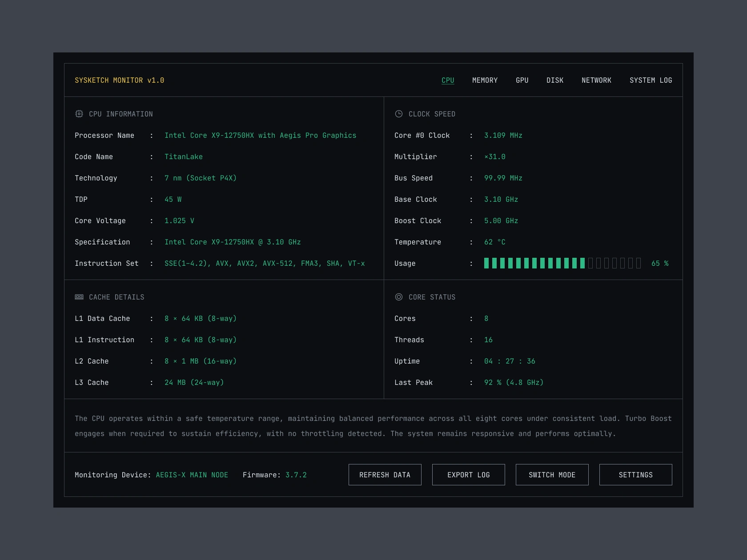Click the clock icon beside Clock Speed
The image size is (747, 560).
click(x=399, y=114)
